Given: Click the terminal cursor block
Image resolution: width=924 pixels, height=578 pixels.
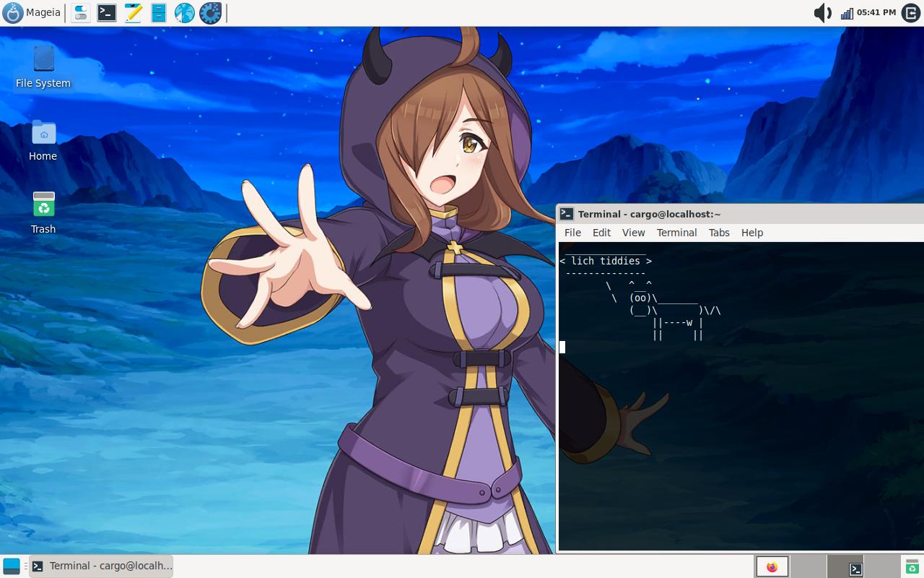Looking at the screenshot, I should coord(562,348).
